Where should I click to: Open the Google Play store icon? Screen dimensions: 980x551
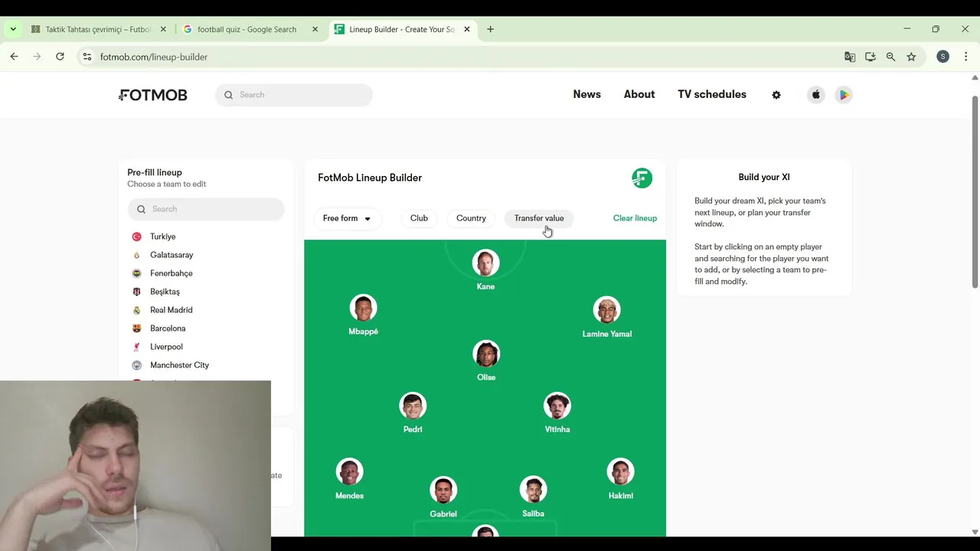pos(844,95)
